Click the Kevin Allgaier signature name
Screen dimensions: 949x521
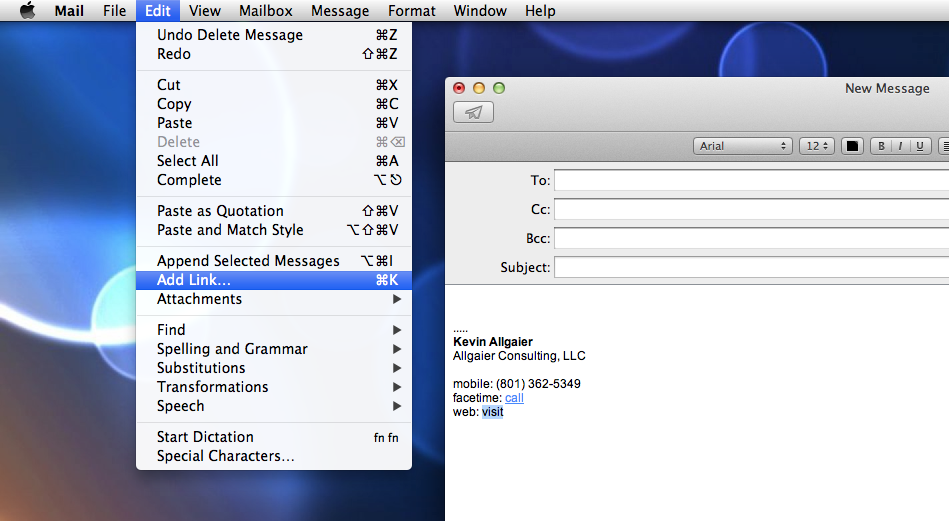coord(493,342)
